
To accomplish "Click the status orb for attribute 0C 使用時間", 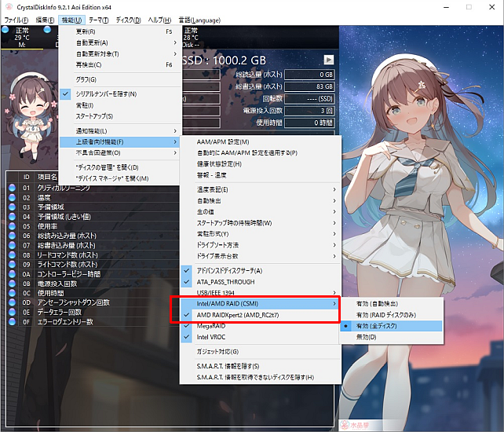I will coord(13,293).
